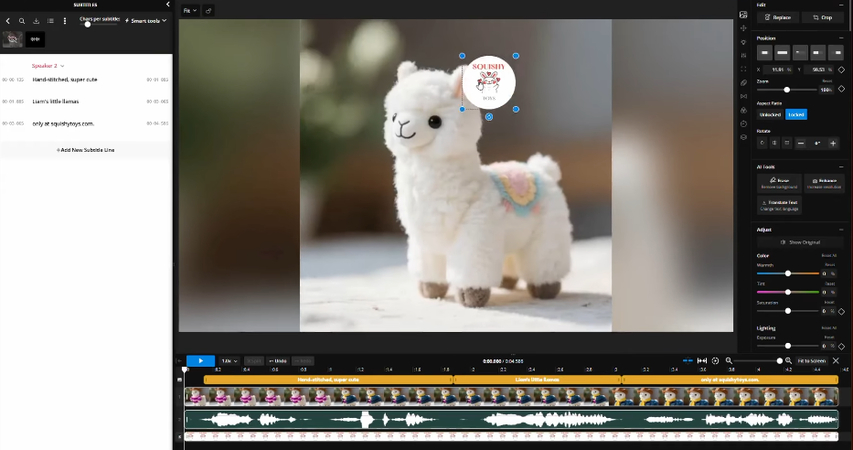853x450 pixels.
Task: Collapse the Subtitles panel with top chevron
Action: (168, 4)
